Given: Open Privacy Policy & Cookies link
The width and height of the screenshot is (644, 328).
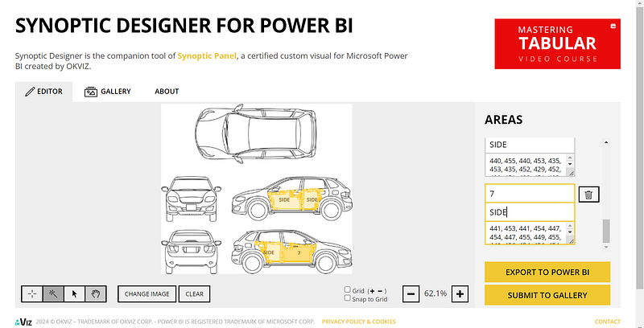Looking at the screenshot, I should point(358,322).
